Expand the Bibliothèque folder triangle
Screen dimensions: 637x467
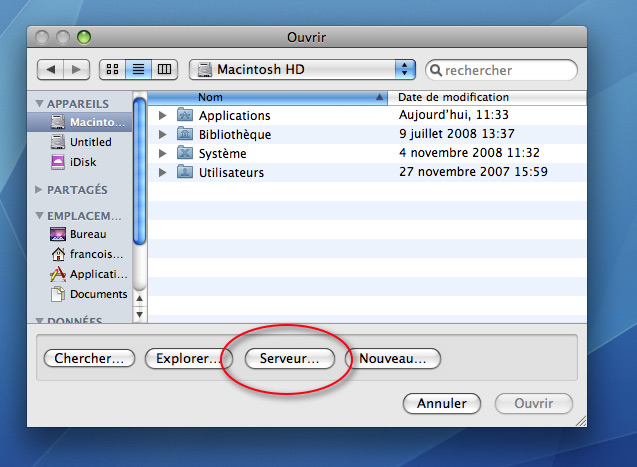[162, 134]
